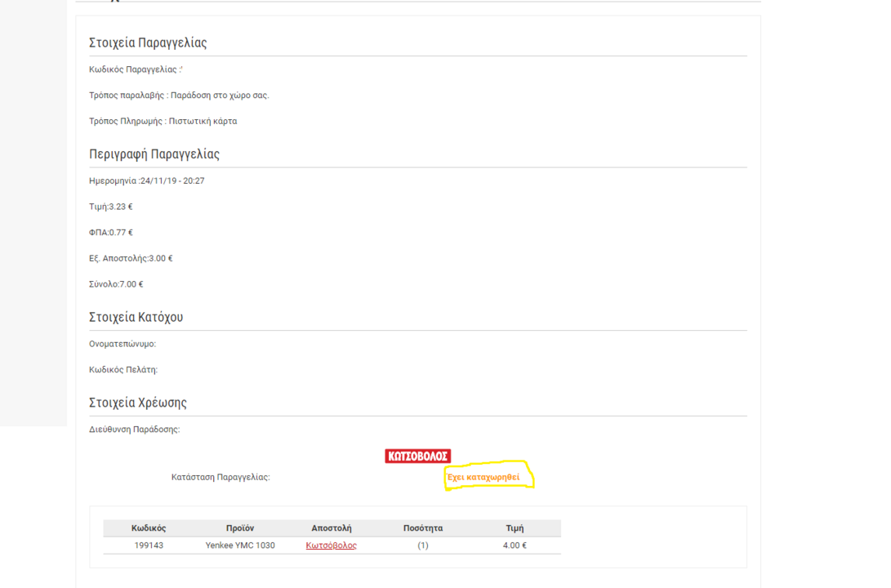Click the red Κωτσόβολος logo

(417, 456)
